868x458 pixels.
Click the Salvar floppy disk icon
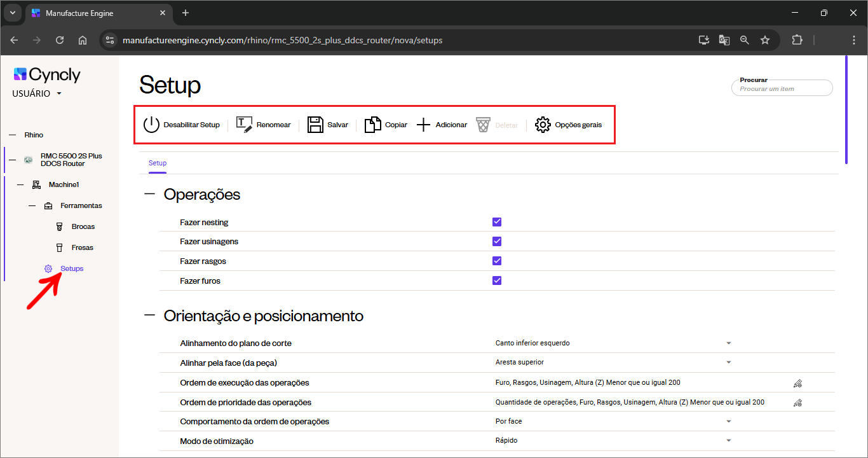coord(315,125)
